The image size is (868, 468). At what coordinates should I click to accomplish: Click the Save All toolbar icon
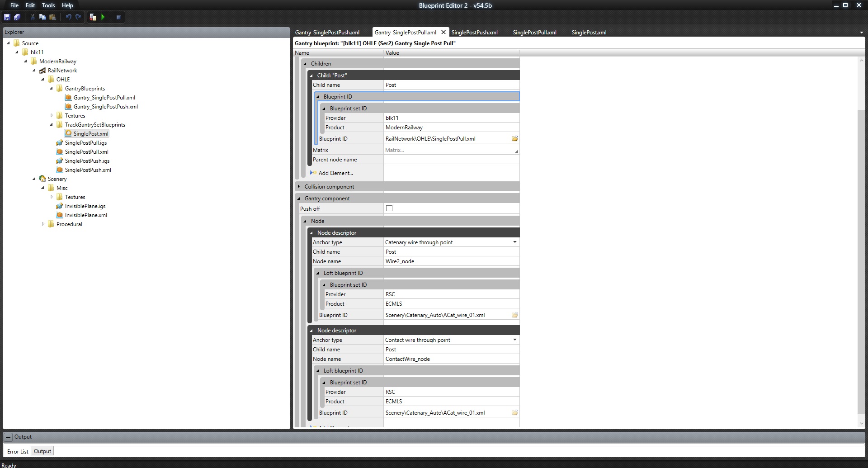pyautogui.click(x=17, y=17)
